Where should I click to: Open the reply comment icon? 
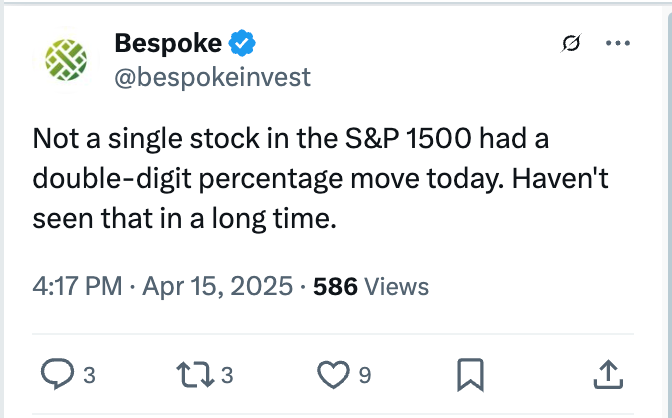click(x=57, y=374)
